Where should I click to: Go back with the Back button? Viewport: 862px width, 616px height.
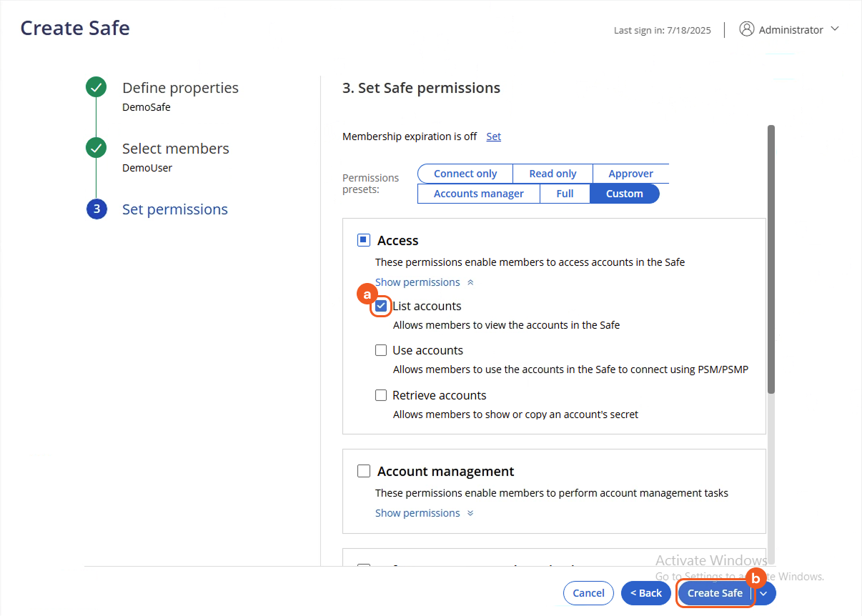click(645, 593)
